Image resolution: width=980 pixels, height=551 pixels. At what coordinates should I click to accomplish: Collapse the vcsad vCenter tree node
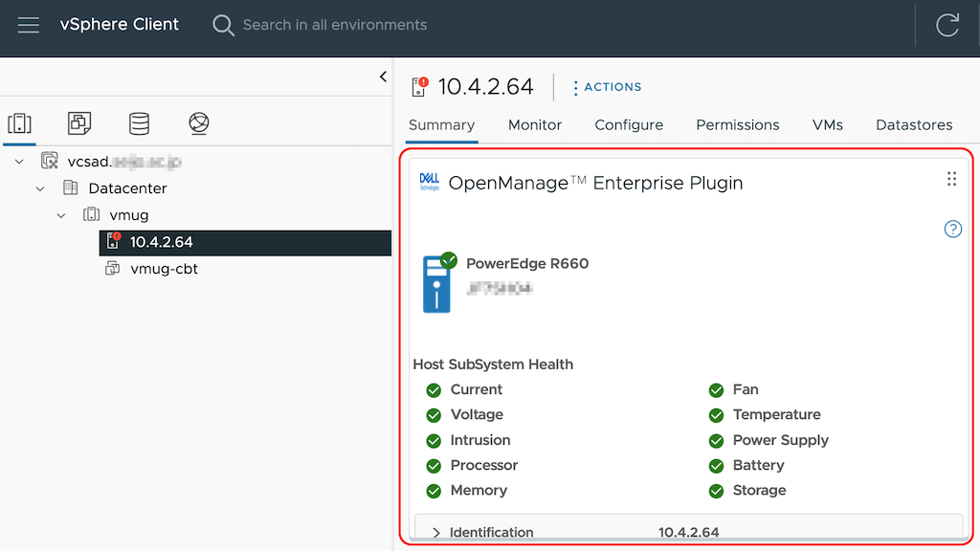point(19,162)
